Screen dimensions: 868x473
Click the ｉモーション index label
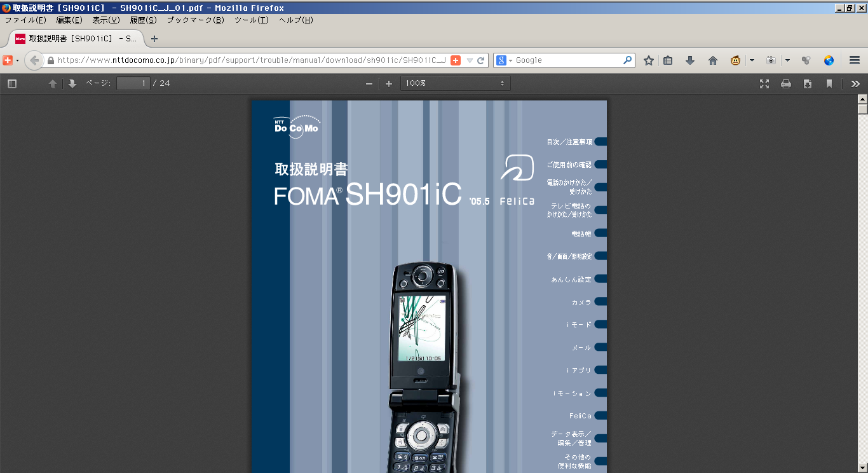(x=573, y=394)
